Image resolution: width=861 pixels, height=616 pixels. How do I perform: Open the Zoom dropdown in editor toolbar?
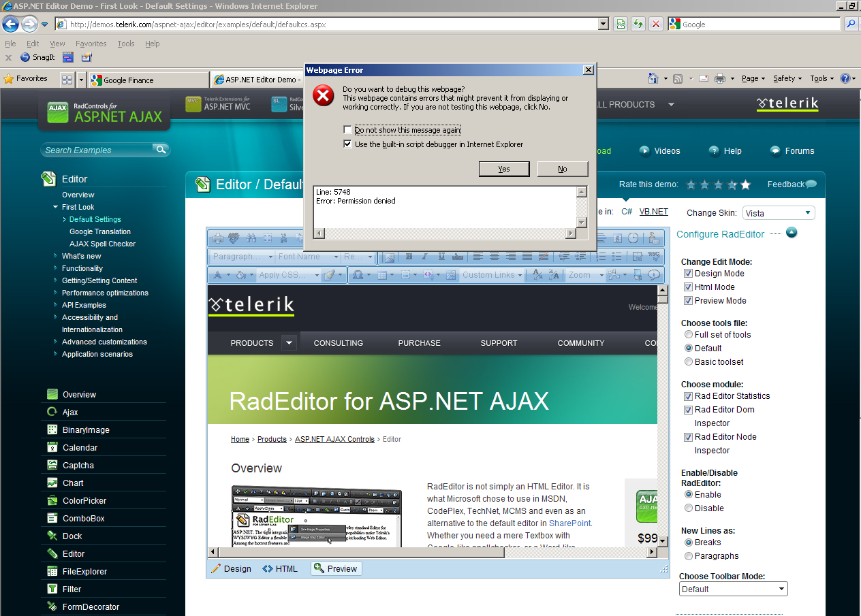click(x=585, y=275)
